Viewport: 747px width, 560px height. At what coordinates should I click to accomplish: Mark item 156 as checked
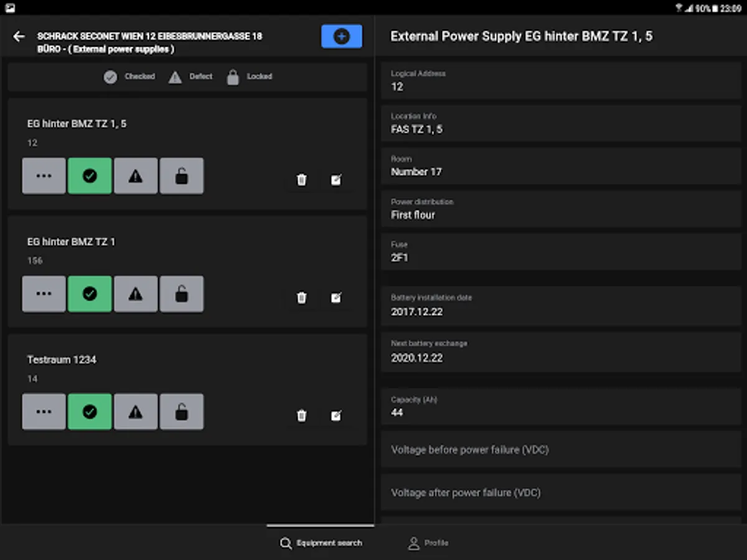tap(90, 294)
